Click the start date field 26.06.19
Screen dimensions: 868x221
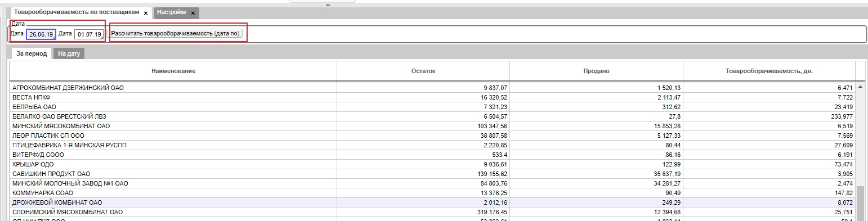point(41,34)
